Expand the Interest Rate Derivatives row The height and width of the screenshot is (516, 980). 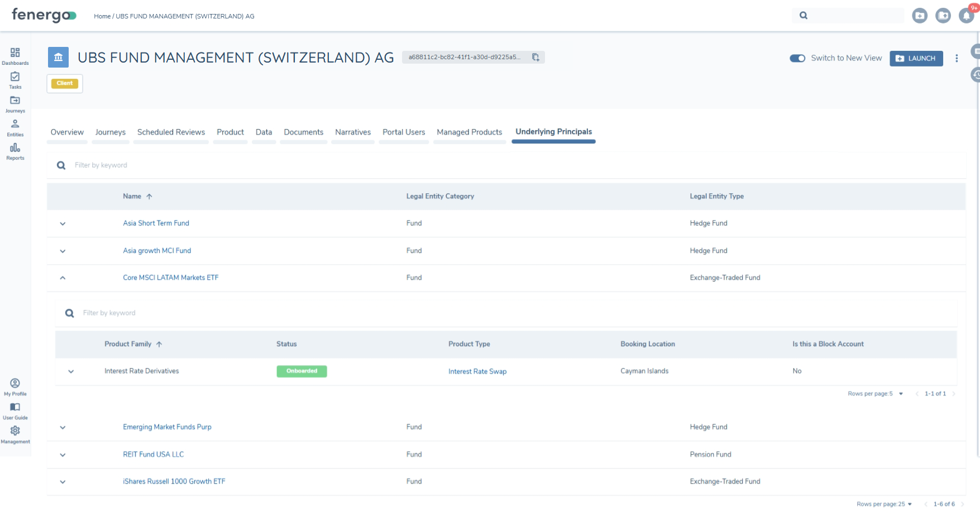point(71,371)
